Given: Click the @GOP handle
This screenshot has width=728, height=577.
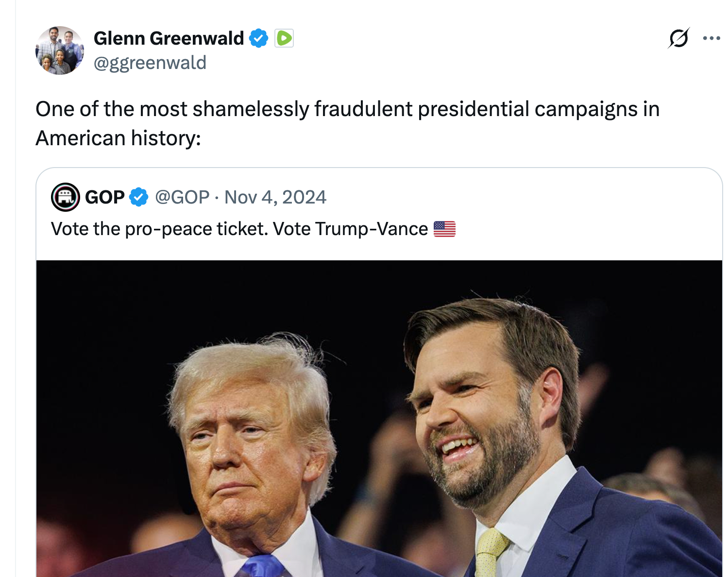Looking at the screenshot, I should coord(182,197).
